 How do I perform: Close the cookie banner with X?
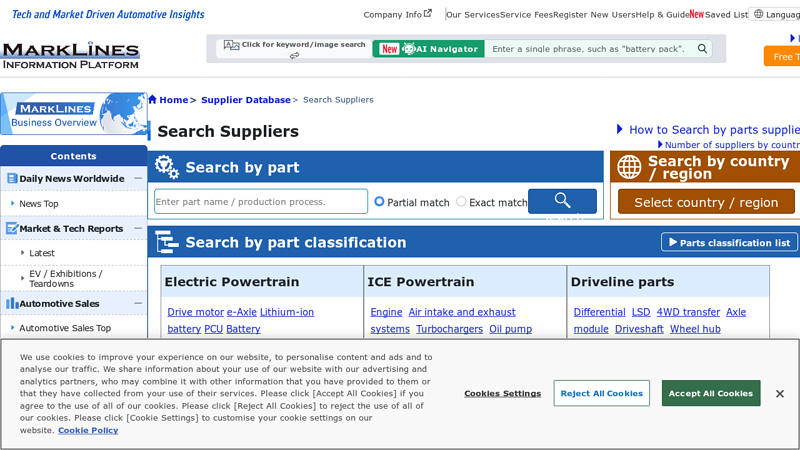[x=780, y=393]
